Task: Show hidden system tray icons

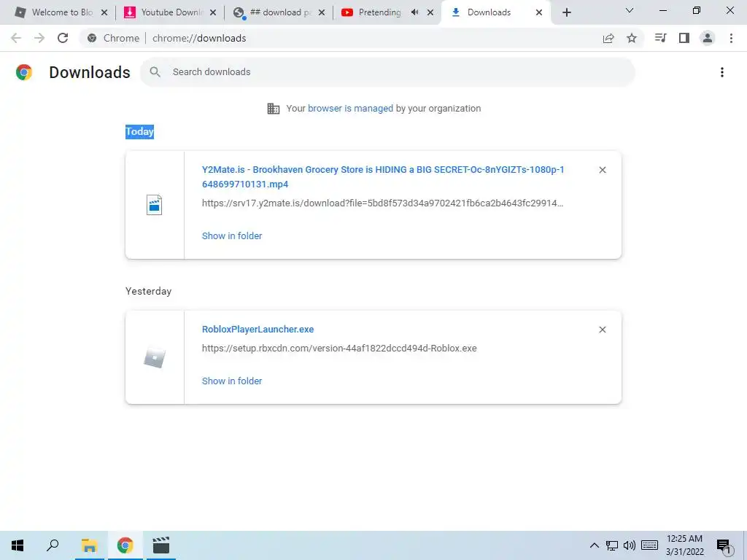Action: coord(594,545)
